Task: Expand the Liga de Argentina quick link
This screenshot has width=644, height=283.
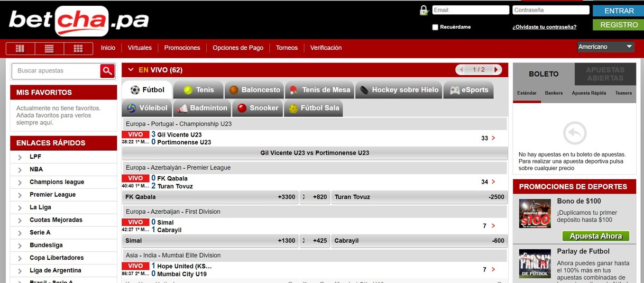Action: 20,271
